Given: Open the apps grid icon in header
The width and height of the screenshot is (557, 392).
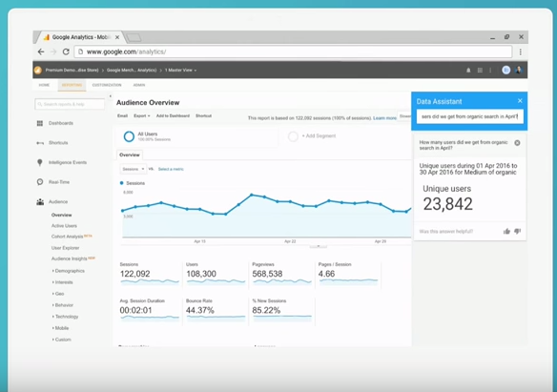Looking at the screenshot, I should 480,71.
